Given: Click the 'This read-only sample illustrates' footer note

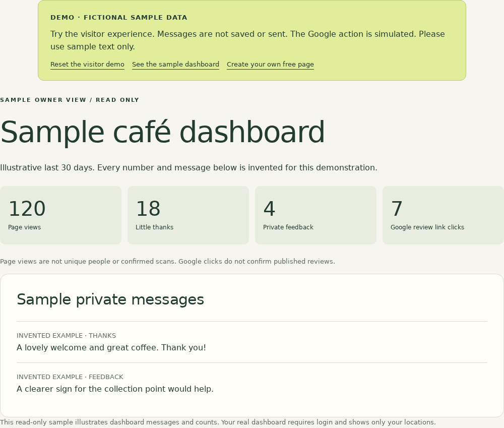Looking at the screenshot, I should tap(218, 422).
